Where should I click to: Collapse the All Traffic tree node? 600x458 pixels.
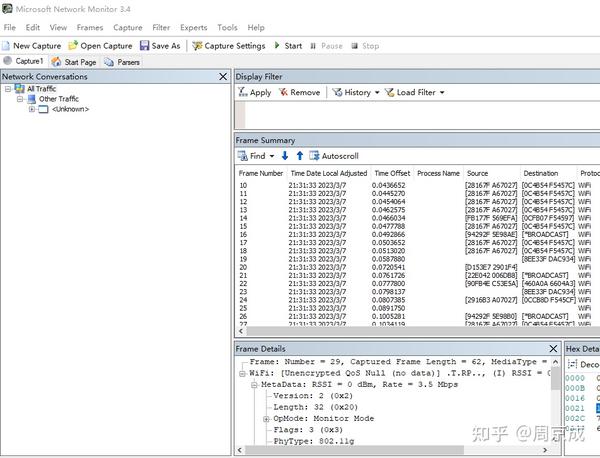tap(7, 89)
